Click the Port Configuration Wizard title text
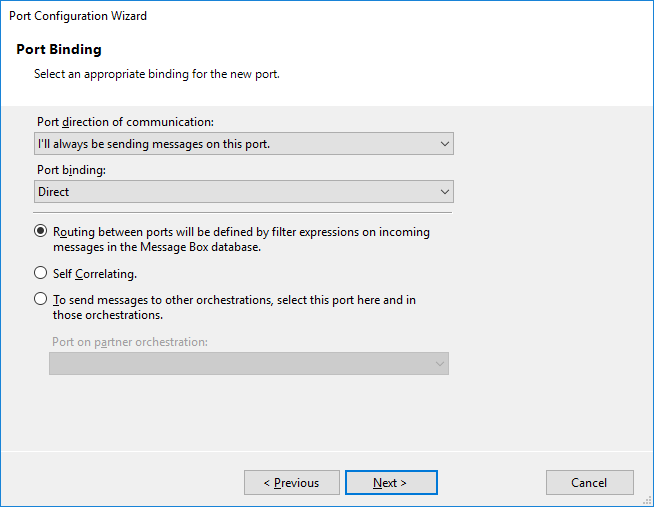Image resolution: width=654 pixels, height=507 pixels. click(x=78, y=16)
